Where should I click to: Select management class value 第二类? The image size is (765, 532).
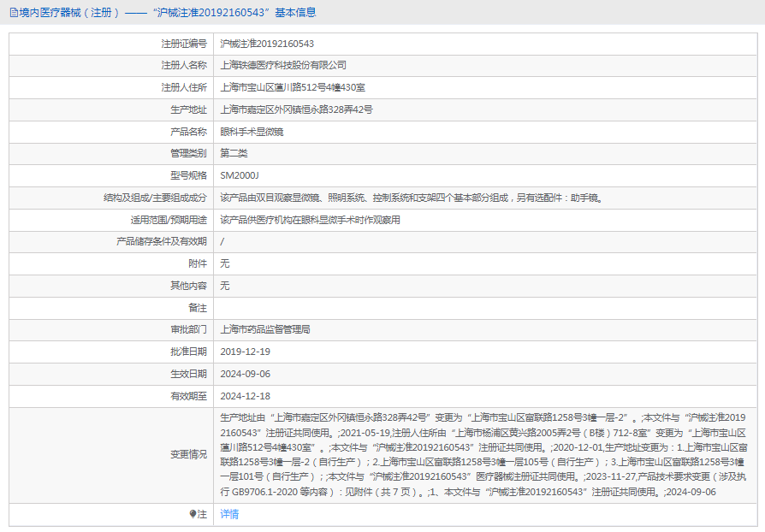[x=234, y=154]
